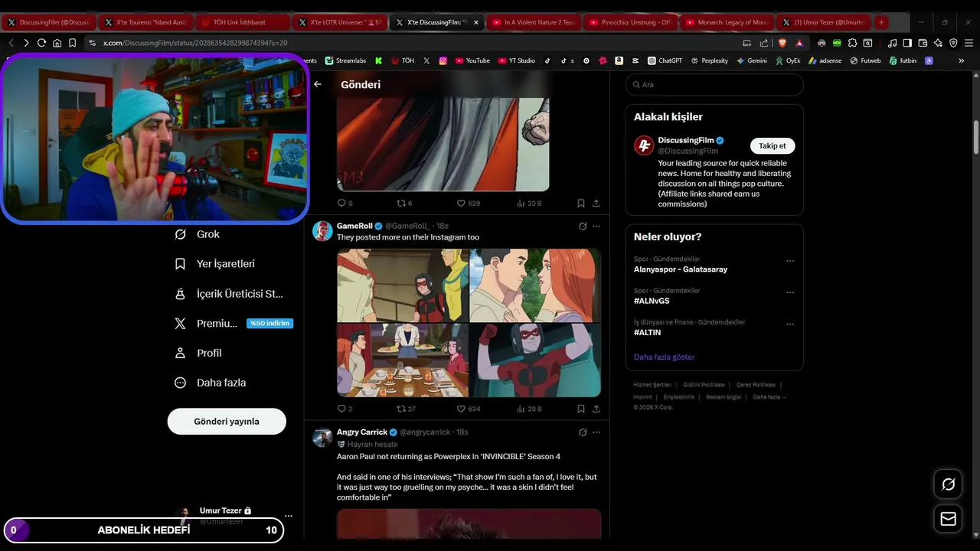This screenshot has height=551, width=980.
Task: Share the top post with 629 likes
Action: pyautogui.click(x=596, y=204)
